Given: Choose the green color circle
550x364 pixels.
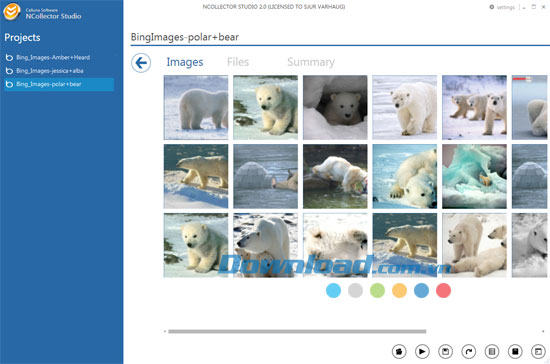Looking at the screenshot, I should pyautogui.click(x=377, y=290).
